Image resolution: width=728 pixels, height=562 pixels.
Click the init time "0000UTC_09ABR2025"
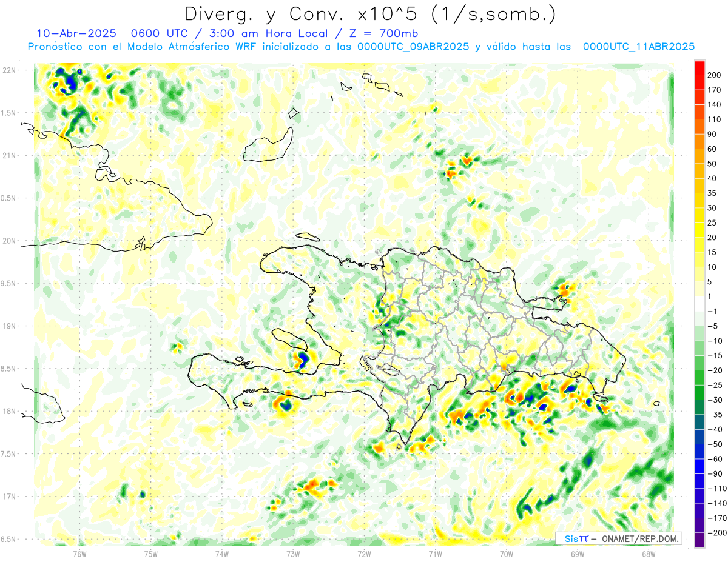tap(413, 47)
